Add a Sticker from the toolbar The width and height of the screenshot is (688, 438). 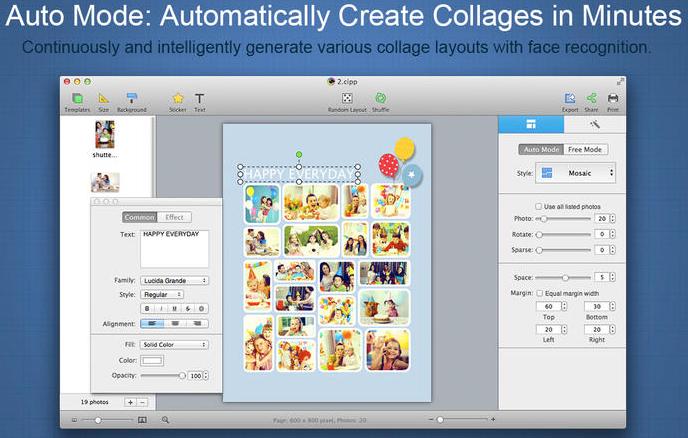177,98
